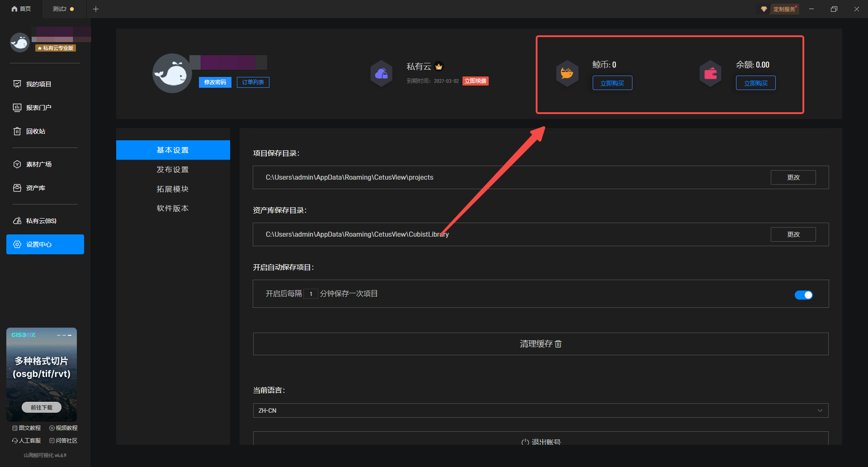Click the large whale avatar in profile
Image resolution: width=868 pixels, height=467 pixels.
point(172,73)
